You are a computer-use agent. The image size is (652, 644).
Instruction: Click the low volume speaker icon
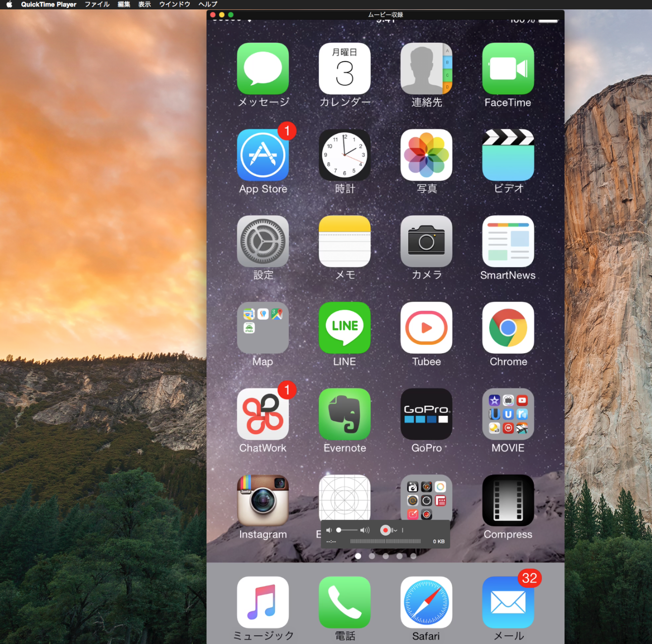point(329,530)
